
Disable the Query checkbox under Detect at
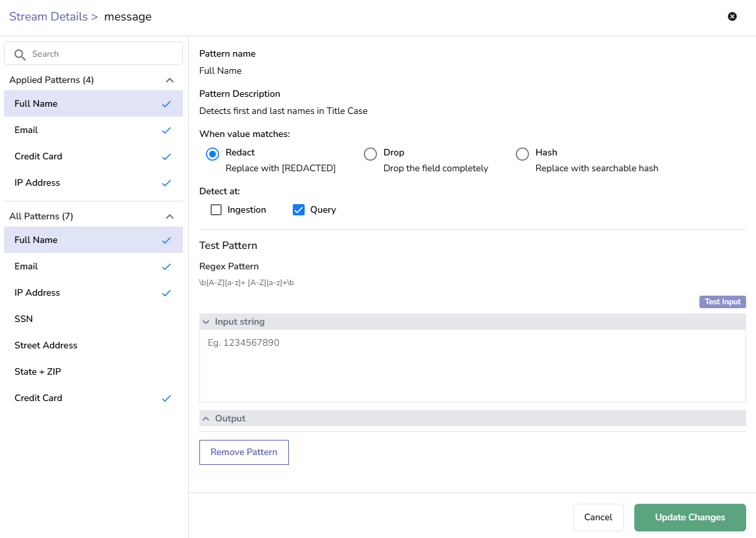coord(299,209)
